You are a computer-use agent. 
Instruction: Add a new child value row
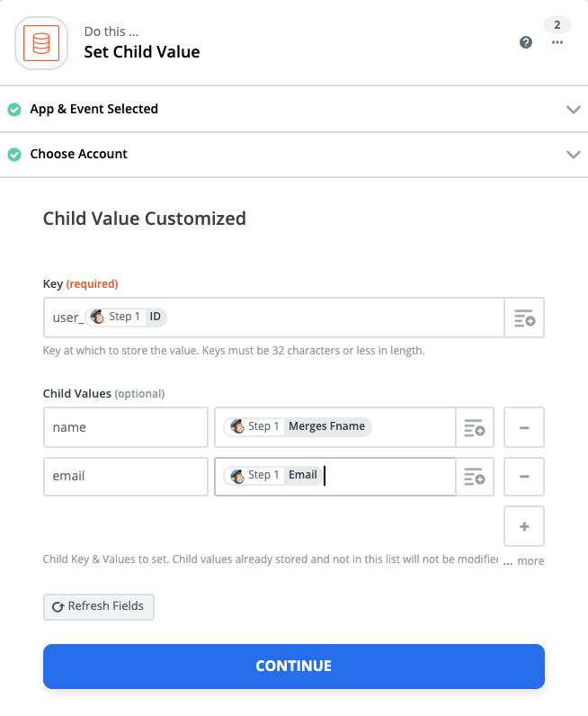(x=524, y=526)
